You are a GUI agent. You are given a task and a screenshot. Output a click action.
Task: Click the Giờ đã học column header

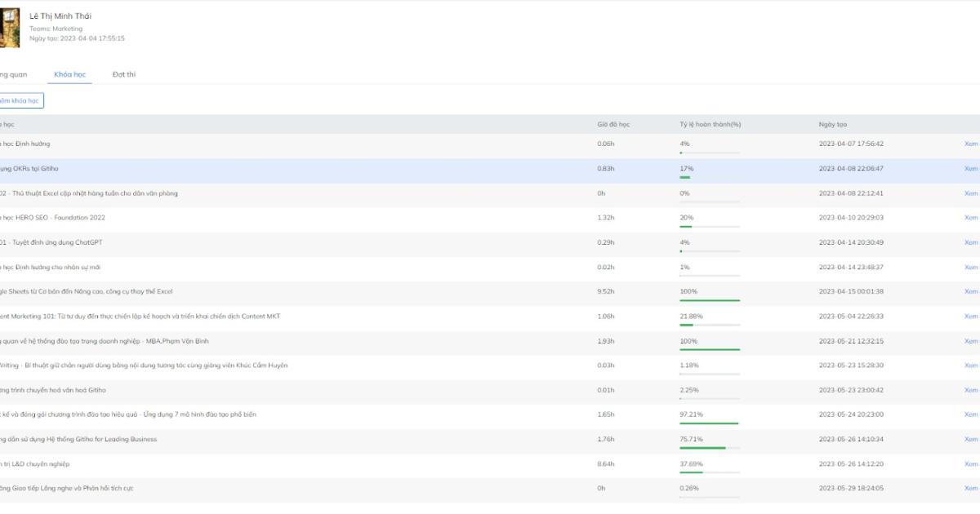tap(613, 125)
